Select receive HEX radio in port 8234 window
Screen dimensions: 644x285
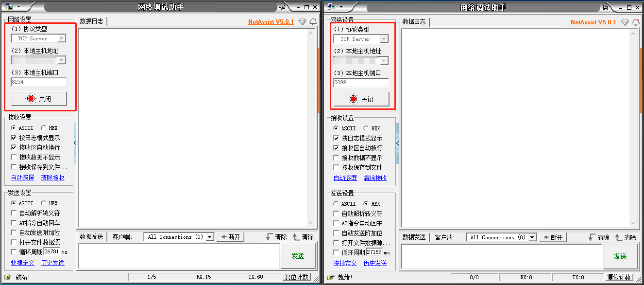click(43, 128)
